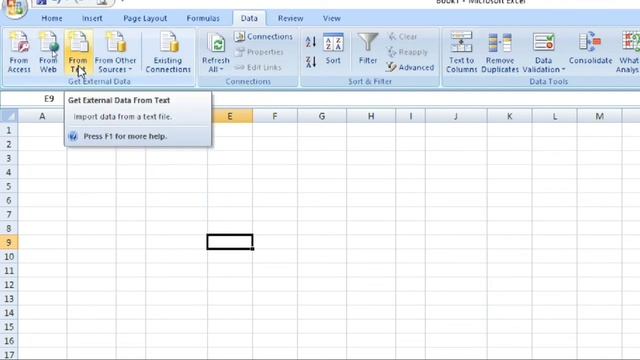Select column H header

371,116
